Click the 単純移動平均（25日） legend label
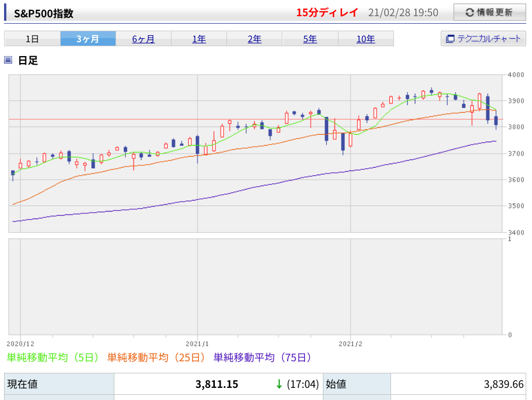This screenshot has width=532, height=400. pos(157,358)
